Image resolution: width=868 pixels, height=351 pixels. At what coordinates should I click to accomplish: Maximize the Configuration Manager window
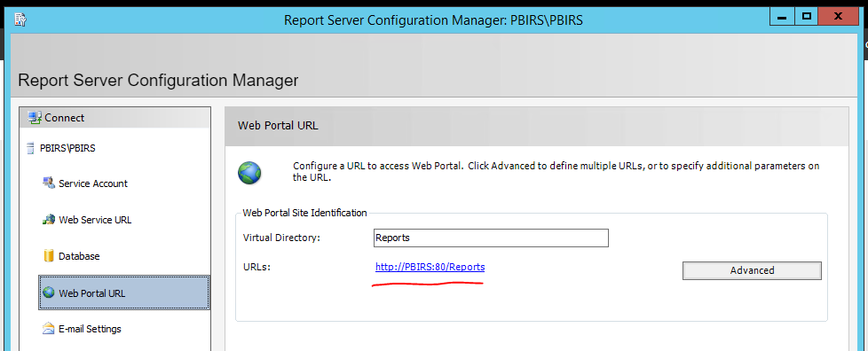click(x=807, y=17)
